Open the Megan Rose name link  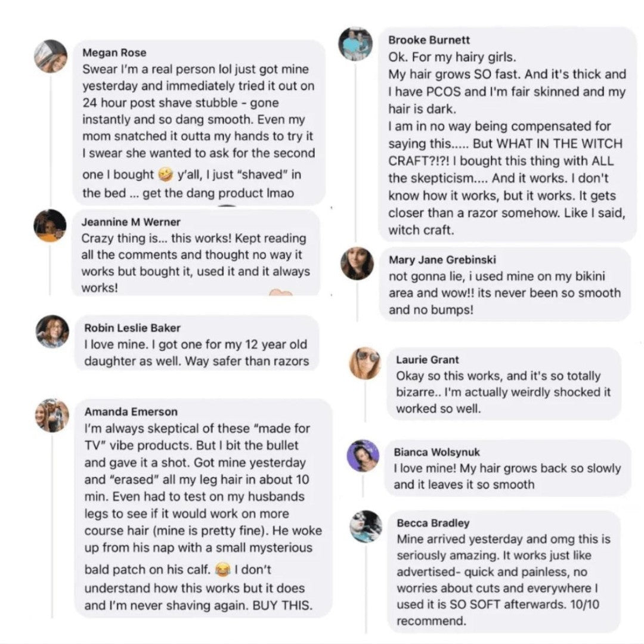click(114, 52)
